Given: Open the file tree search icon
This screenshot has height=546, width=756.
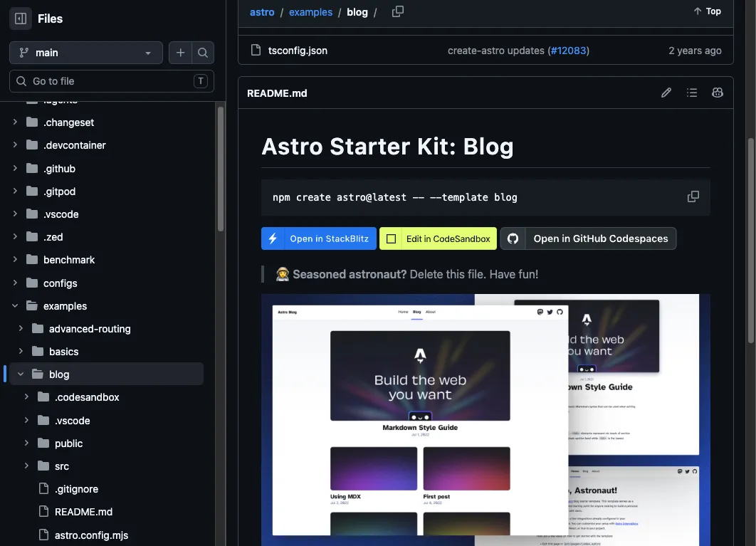Looking at the screenshot, I should [x=203, y=53].
